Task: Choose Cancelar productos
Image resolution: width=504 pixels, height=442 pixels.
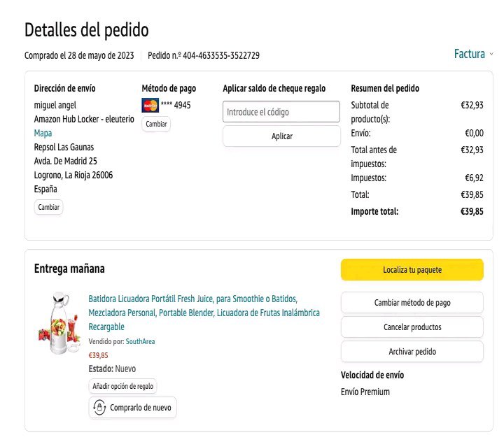Action: tap(412, 327)
